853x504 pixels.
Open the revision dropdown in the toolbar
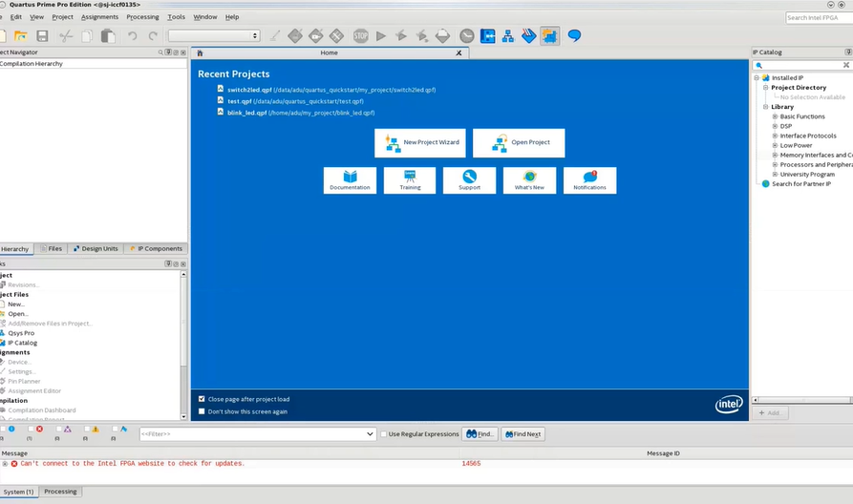[214, 36]
